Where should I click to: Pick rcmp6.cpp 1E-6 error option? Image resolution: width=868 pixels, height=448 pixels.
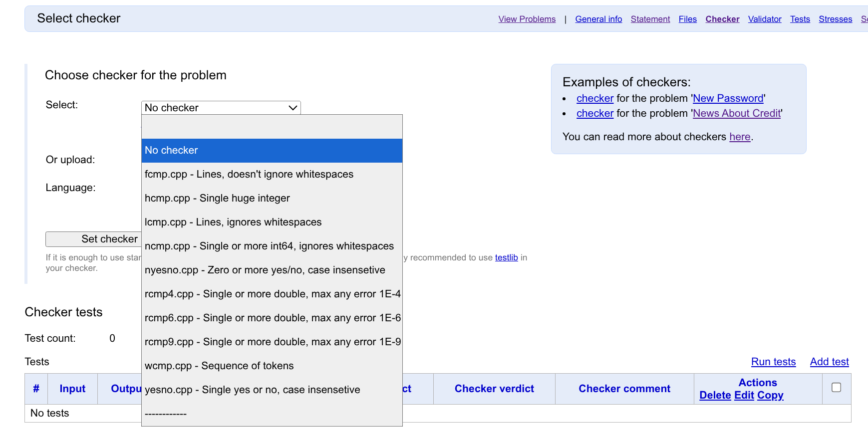point(272,318)
